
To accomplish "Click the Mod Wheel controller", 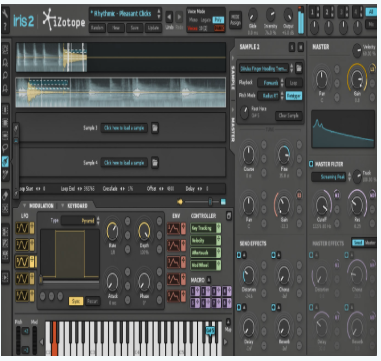I will pos(203,265).
